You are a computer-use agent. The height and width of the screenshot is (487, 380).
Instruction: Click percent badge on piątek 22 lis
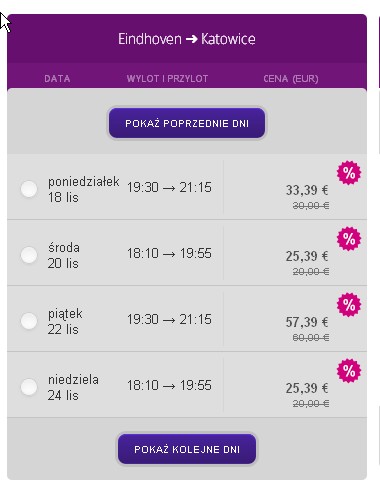click(x=349, y=305)
